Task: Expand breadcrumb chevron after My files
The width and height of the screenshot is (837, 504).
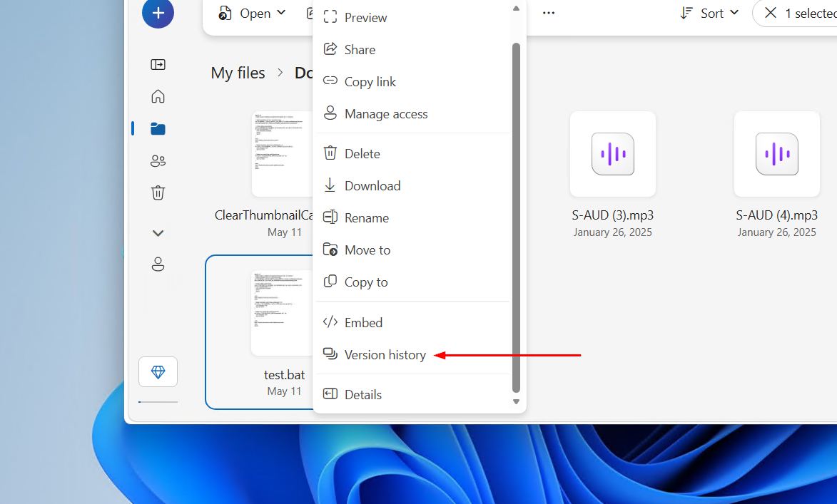Action: point(280,73)
